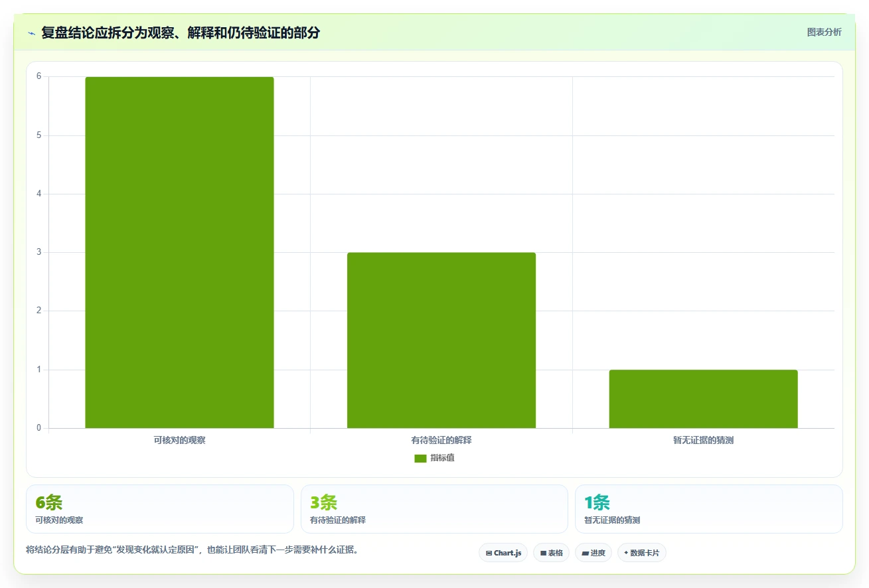The image size is (869, 588).
Task: Select the 数据卡片 tag chip
Action: (641, 553)
